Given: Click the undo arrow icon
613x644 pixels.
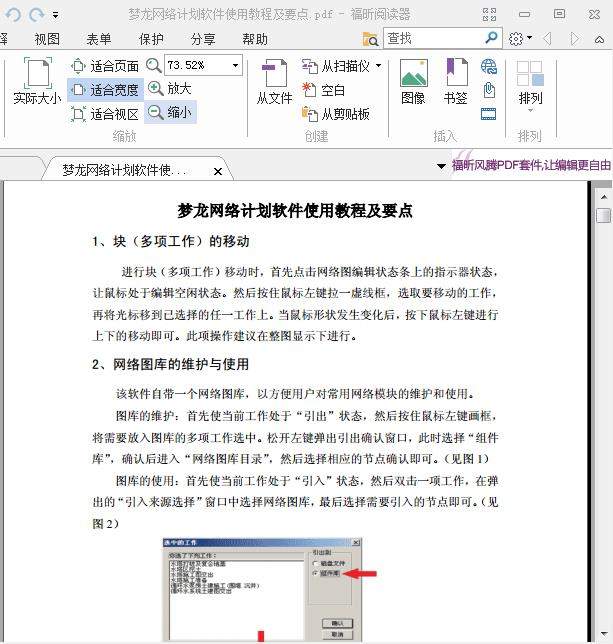Looking at the screenshot, I should (x=13, y=15).
